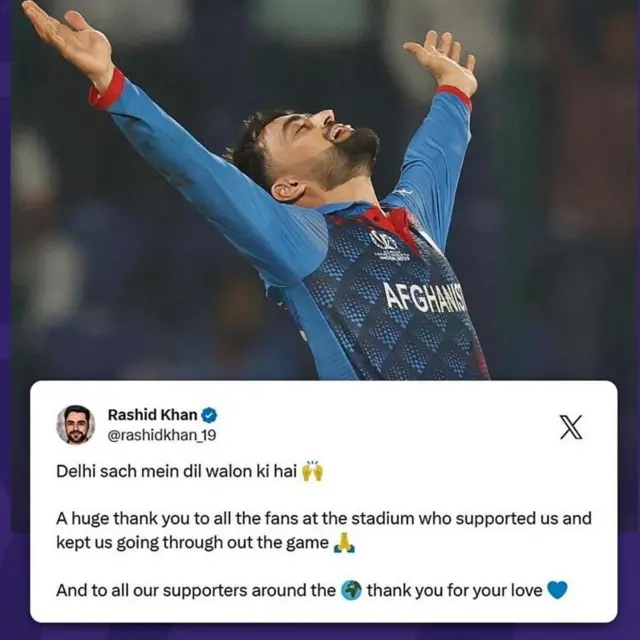Click the raised hands emoji after 'ki hai'
This screenshot has width=640, height=640.
312,471
